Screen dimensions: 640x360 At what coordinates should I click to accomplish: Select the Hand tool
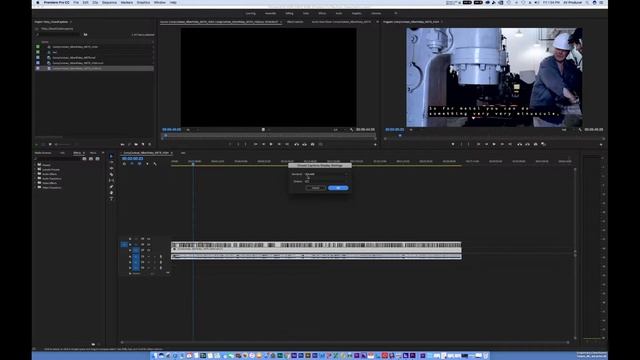tap(111, 193)
